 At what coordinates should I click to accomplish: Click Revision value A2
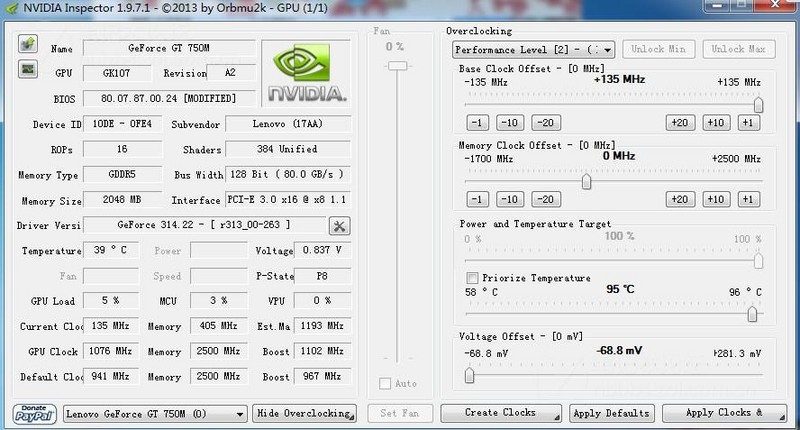pos(231,73)
